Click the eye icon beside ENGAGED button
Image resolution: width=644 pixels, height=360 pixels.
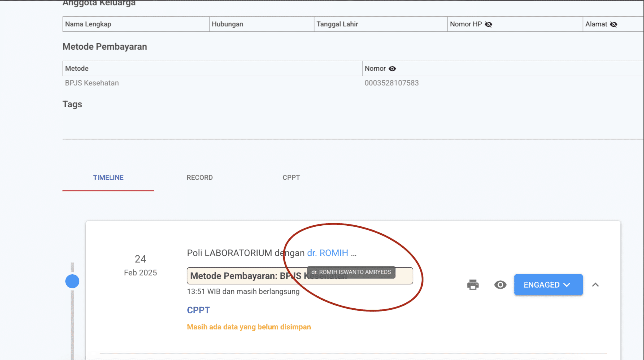pos(500,285)
